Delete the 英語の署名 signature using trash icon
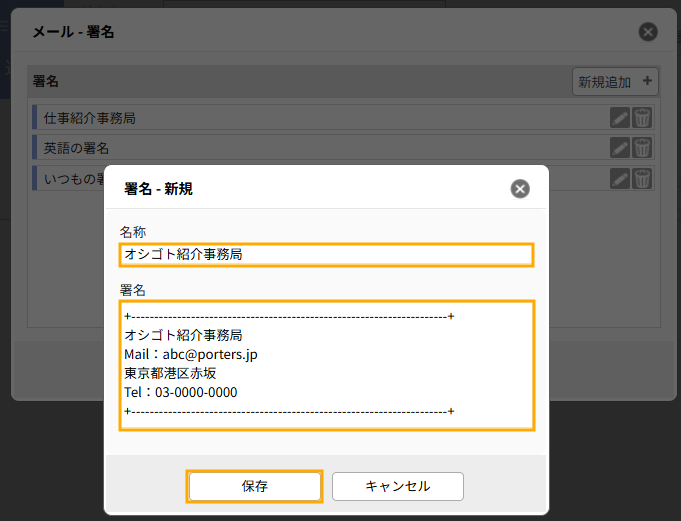681x521 pixels. point(642,148)
